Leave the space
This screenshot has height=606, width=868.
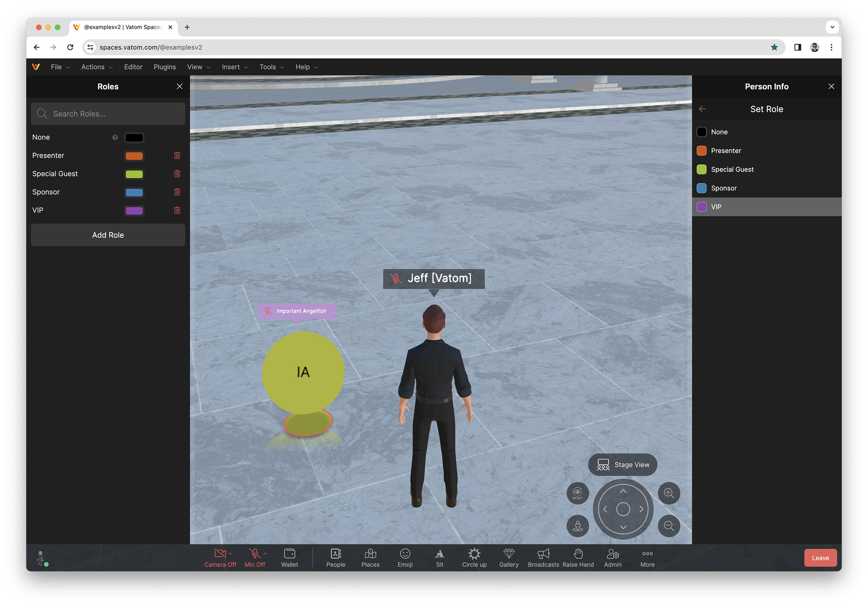pyautogui.click(x=820, y=558)
